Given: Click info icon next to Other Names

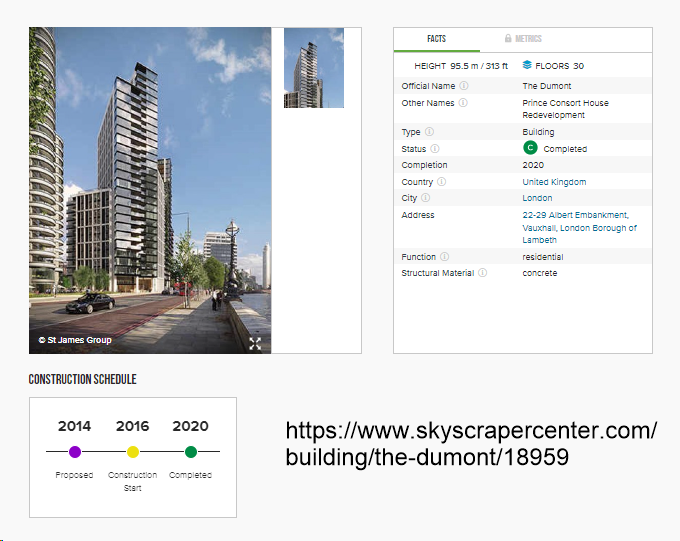Looking at the screenshot, I should [463, 102].
